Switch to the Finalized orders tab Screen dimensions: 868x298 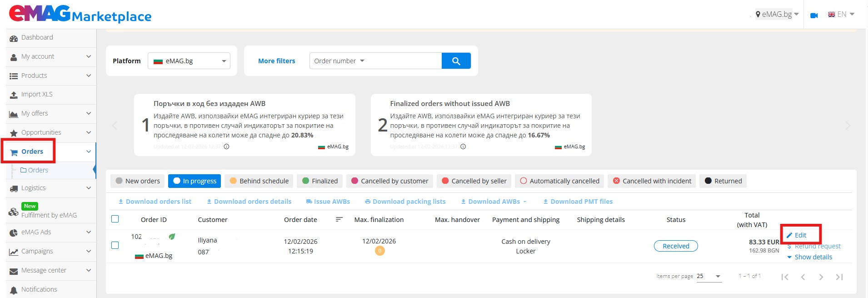[x=320, y=181]
